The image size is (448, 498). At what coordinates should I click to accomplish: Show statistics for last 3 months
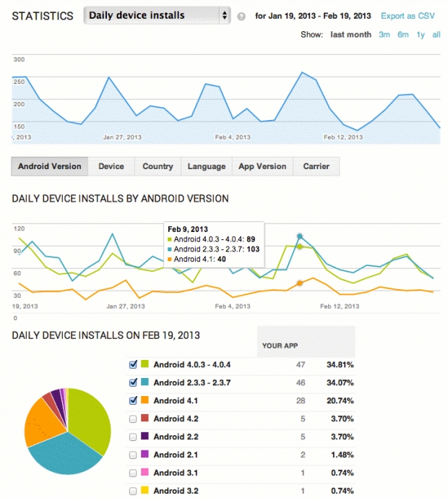point(384,34)
